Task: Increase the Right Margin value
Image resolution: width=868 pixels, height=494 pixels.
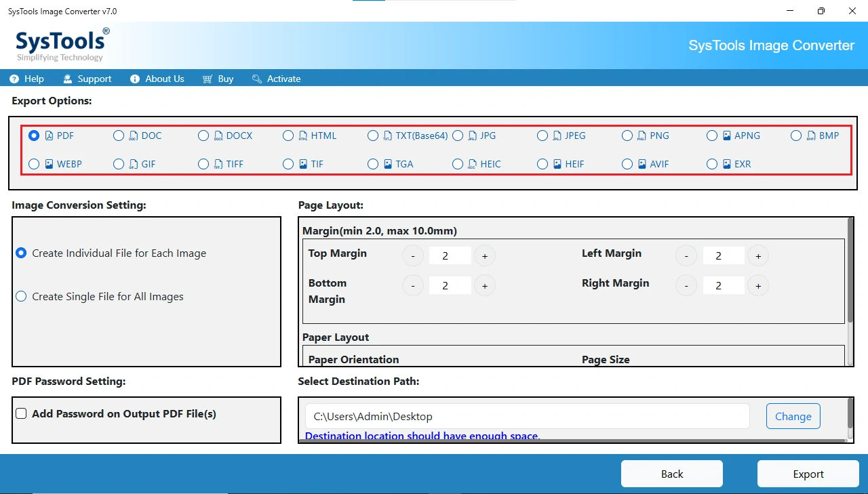Action: pos(757,286)
